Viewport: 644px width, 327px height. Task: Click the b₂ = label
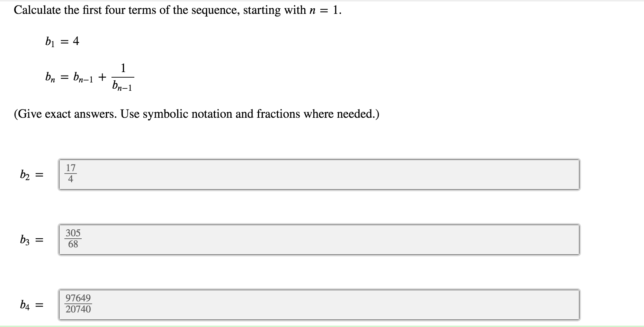31,175
